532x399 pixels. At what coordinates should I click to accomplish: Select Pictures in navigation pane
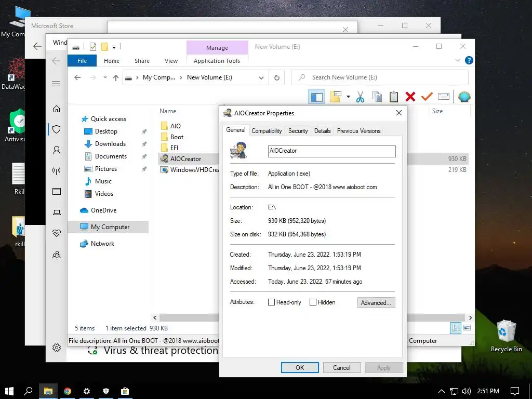point(106,169)
